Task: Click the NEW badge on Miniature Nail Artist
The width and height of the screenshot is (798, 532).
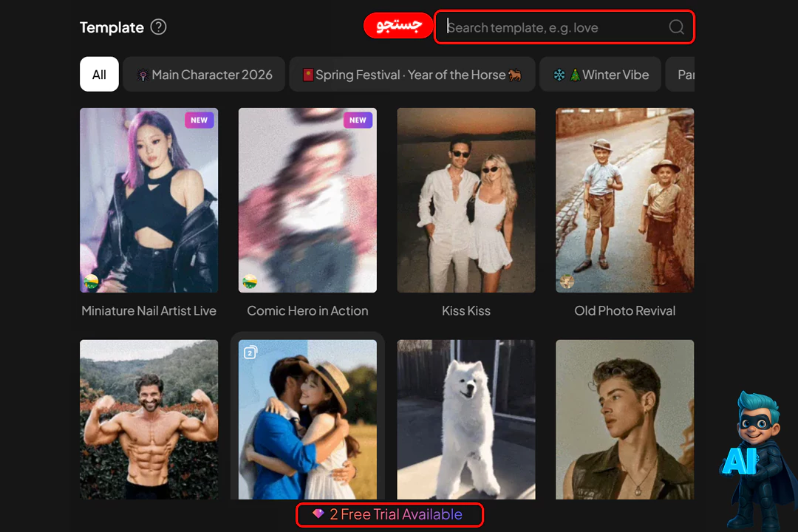Action: pyautogui.click(x=199, y=120)
